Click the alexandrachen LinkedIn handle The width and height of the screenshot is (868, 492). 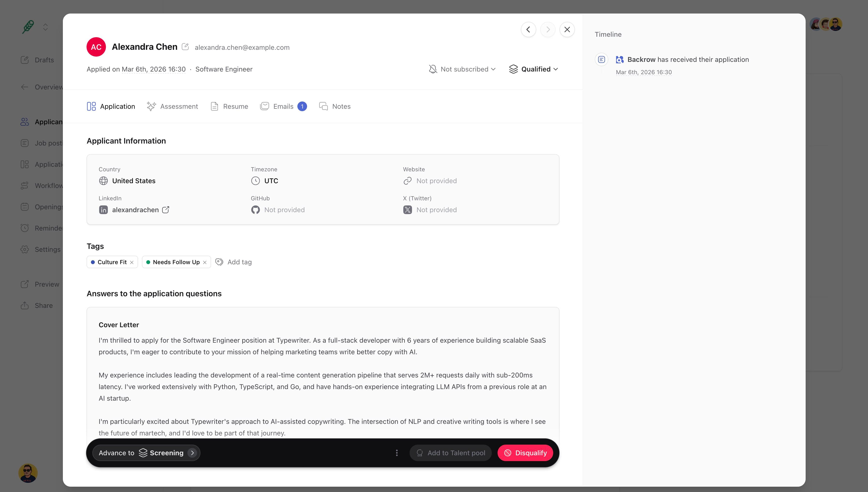click(135, 210)
